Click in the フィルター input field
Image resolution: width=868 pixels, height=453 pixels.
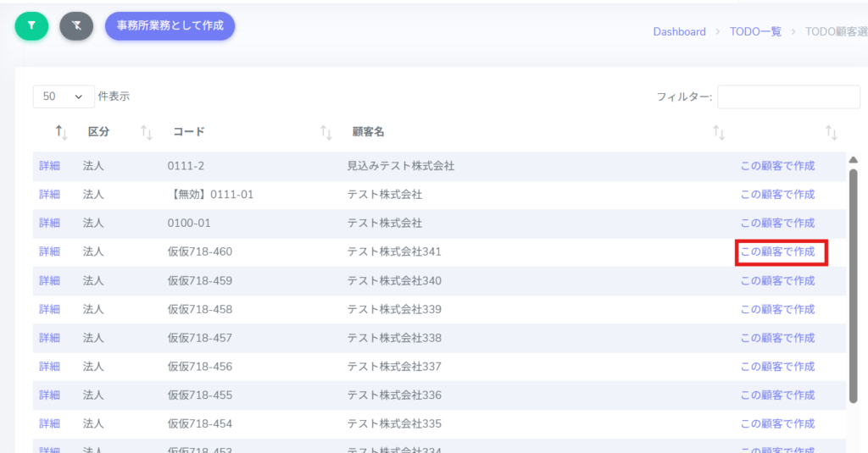click(788, 97)
